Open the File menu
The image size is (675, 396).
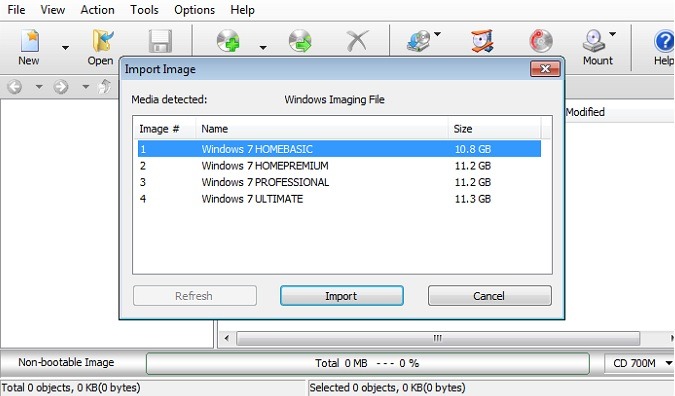16,9
